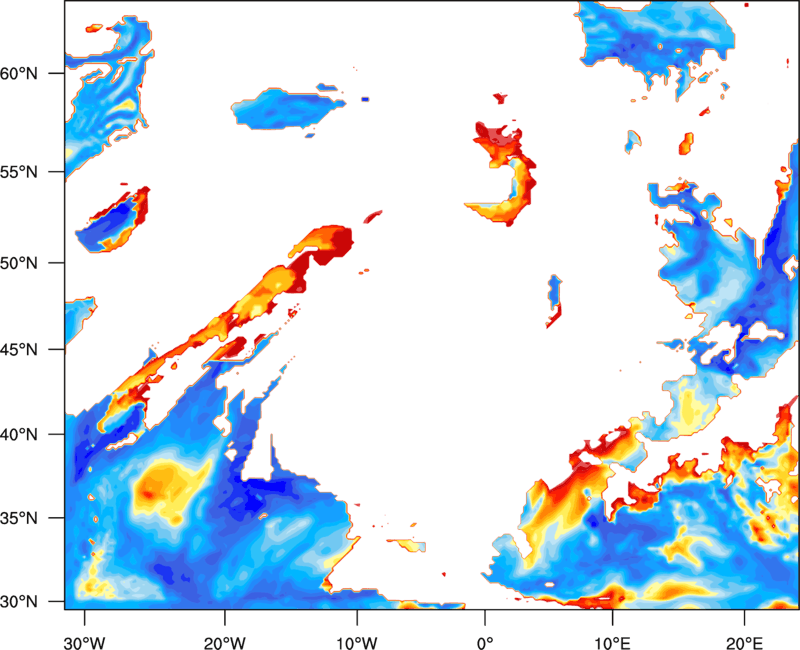The image size is (800, 650).
Task: Click the 30°W longitude label
Action: point(84,643)
